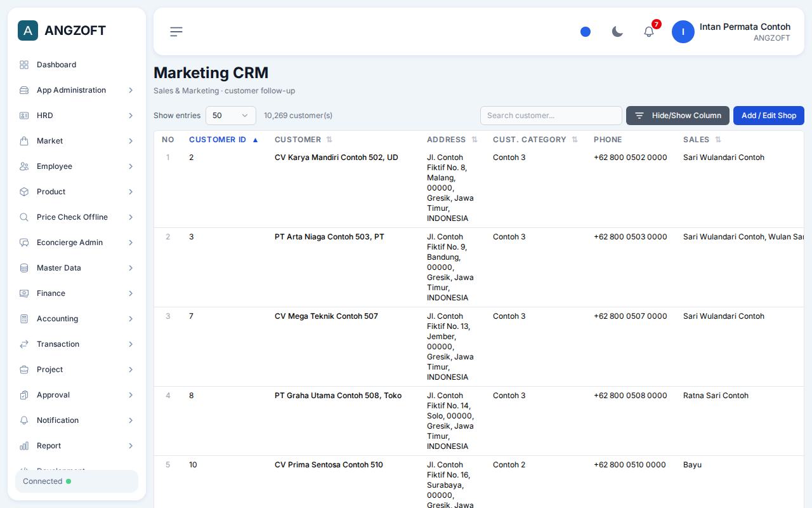Viewport: 812px width, 508px height.
Task: Sort by Customer ID column header
Action: click(224, 140)
